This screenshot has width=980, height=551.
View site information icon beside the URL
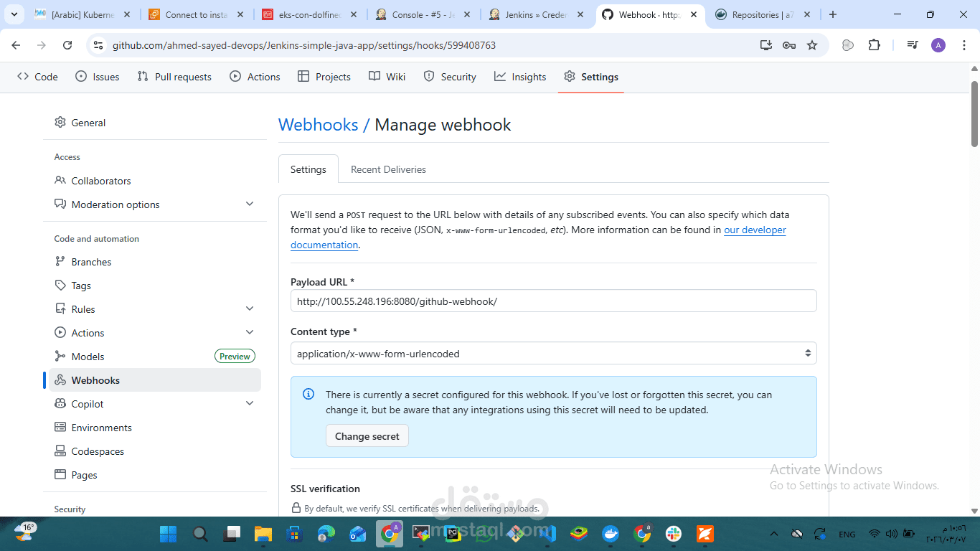click(x=100, y=45)
